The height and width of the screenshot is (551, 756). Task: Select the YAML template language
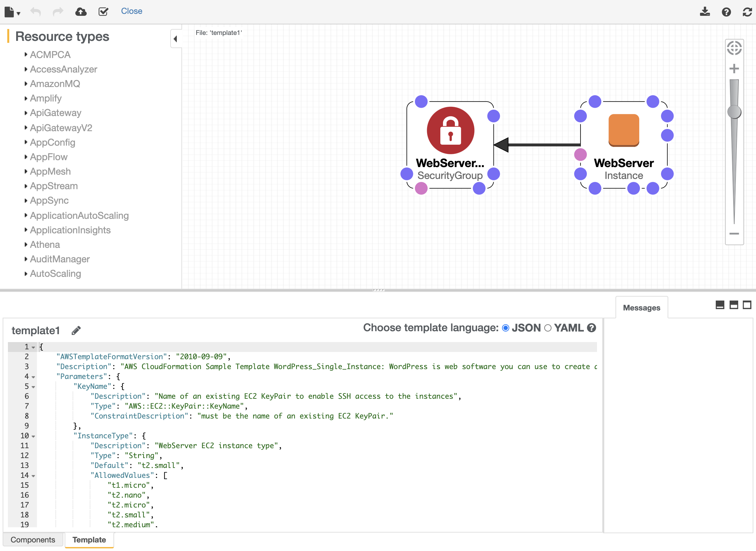click(548, 328)
